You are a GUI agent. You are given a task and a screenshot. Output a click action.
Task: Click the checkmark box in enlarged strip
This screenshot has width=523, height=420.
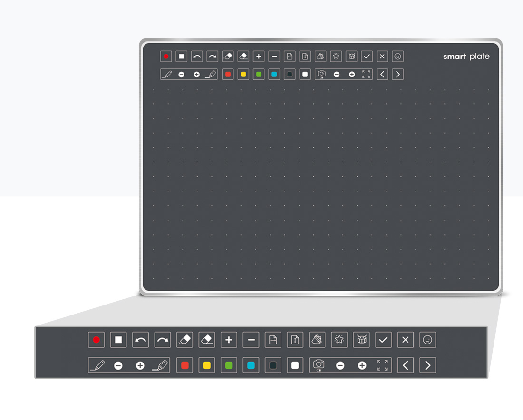coord(384,340)
